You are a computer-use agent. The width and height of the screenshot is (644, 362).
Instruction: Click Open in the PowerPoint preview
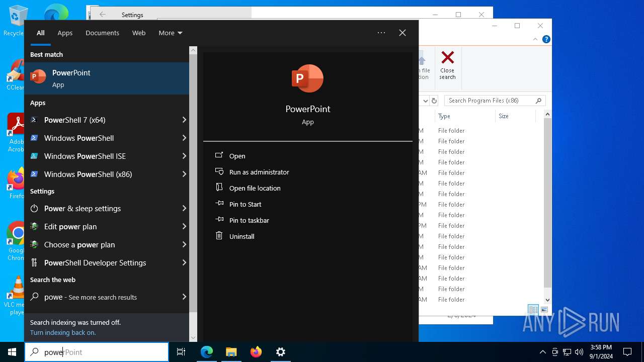237,156
